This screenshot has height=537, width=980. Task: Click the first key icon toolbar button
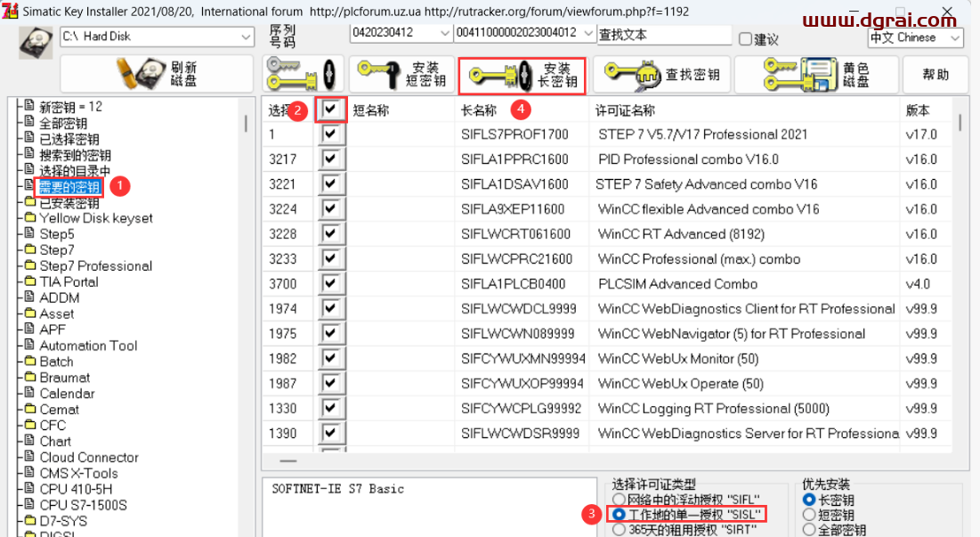pyautogui.click(x=302, y=75)
